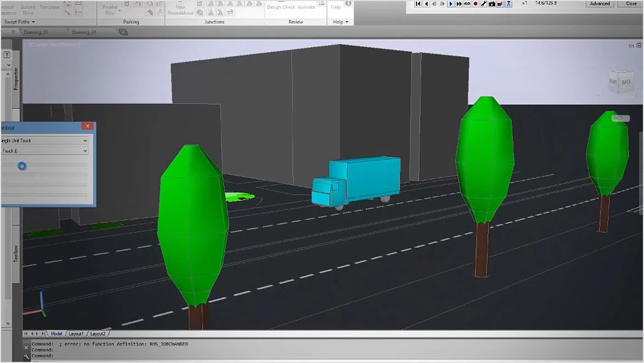Screen dimensions: 644x363
Task: Switch to the Drawing_04 tab
Action: (84, 32)
